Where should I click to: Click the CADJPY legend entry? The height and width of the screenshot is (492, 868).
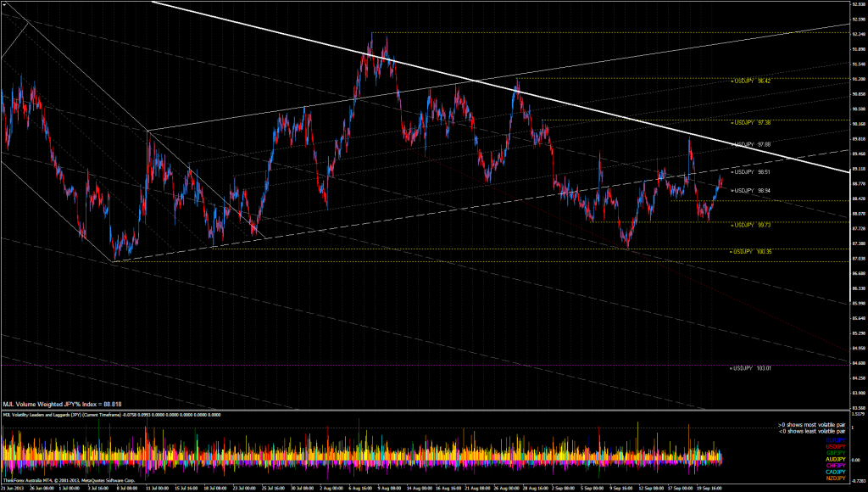tap(835, 472)
